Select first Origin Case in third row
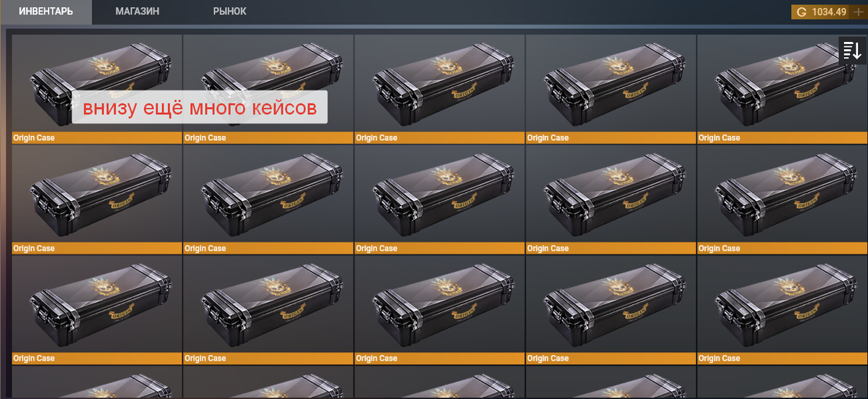 pos(97,310)
